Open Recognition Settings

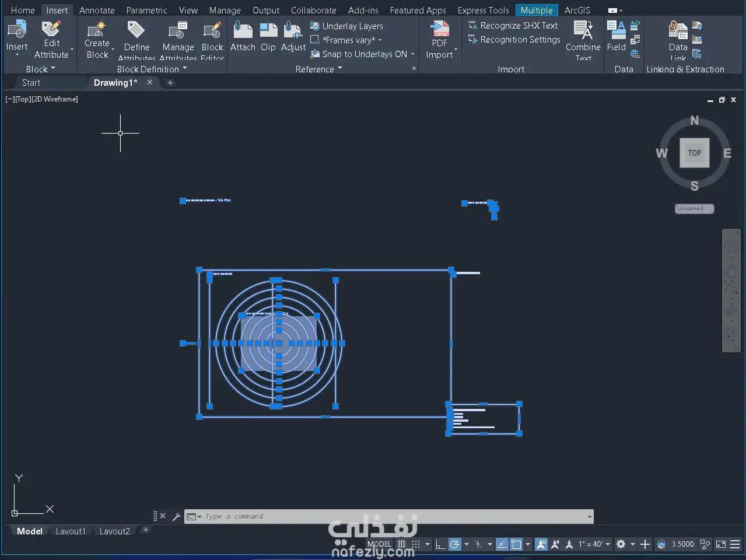point(514,40)
